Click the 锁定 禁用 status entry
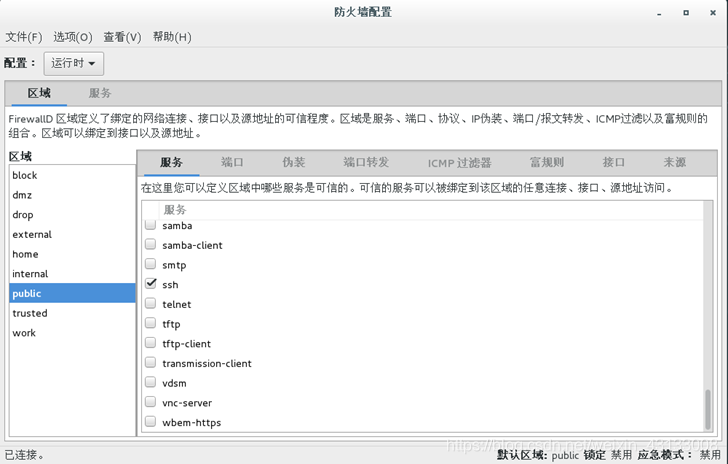 click(x=608, y=455)
